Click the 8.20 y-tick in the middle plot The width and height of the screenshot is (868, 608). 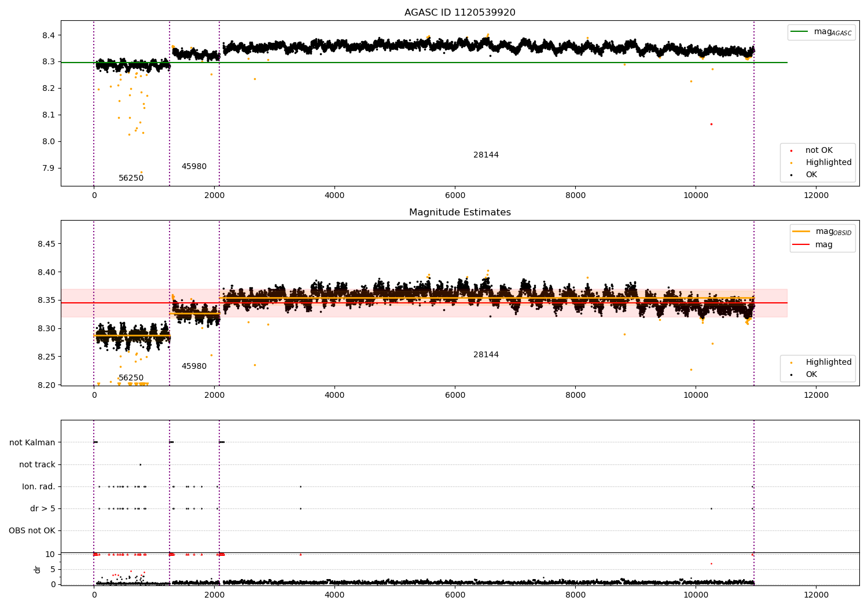pyautogui.click(x=46, y=386)
